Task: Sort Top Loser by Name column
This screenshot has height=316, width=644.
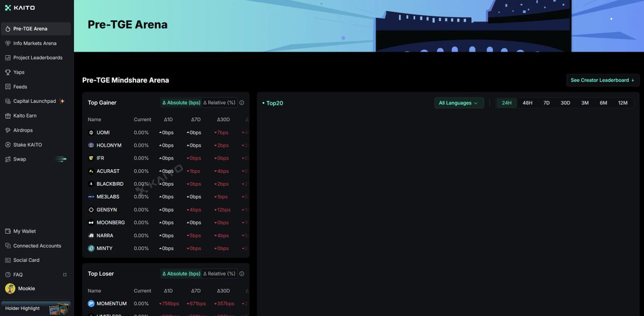Action: [94, 291]
